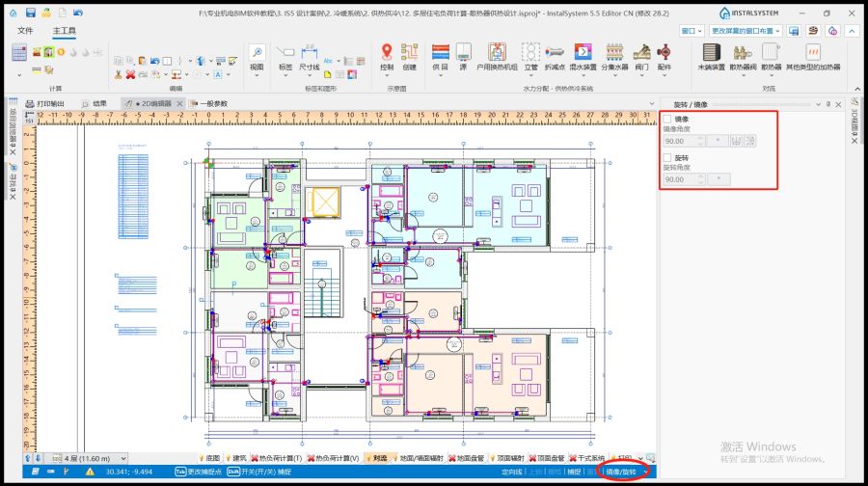The height and width of the screenshot is (486, 868).
Task: Toggle the 干式系统 layer tab
Action: coord(586,458)
